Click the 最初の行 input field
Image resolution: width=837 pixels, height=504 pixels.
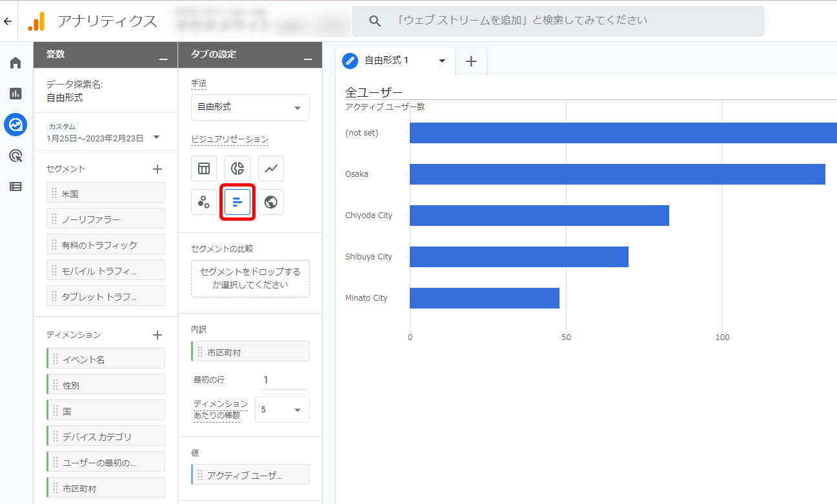tap(284, 380)
